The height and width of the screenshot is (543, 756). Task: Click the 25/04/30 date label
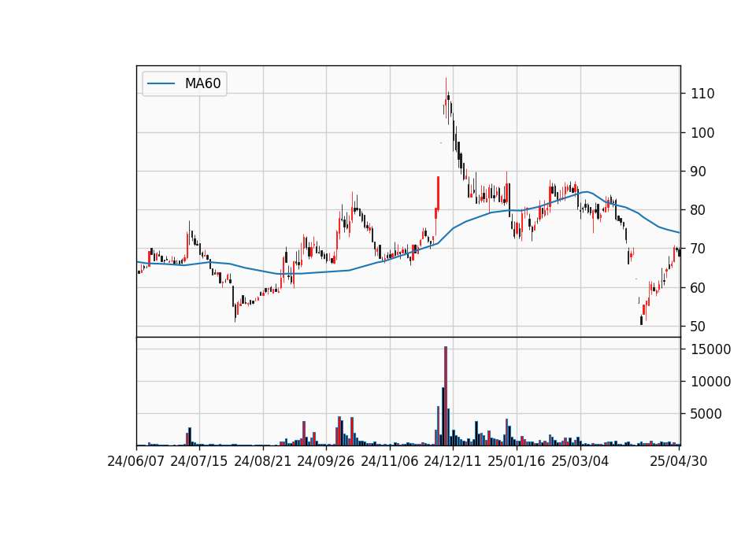[678, 461]
